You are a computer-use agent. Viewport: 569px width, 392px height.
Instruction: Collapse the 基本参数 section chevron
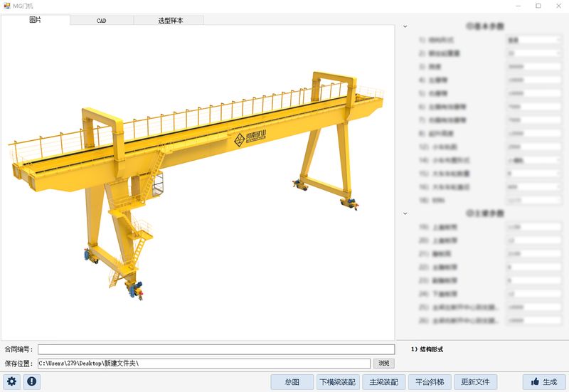[405, 26]
